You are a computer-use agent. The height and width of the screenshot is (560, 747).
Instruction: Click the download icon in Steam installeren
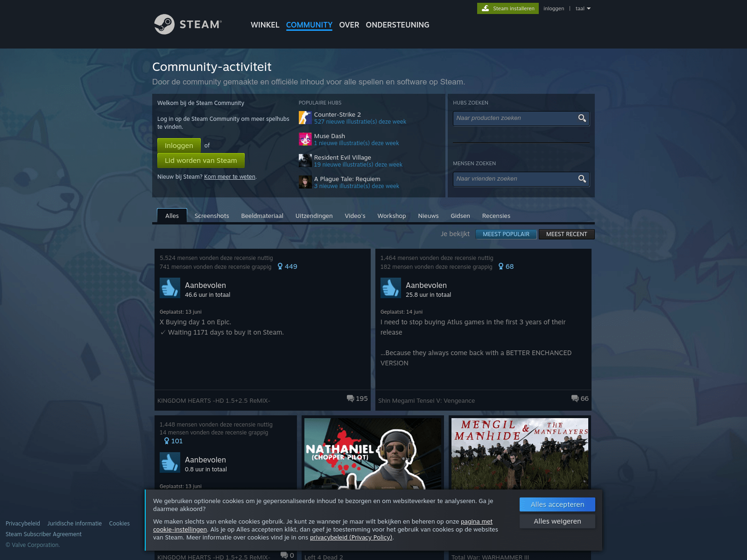pyautogui.click(x=486, y=8)
